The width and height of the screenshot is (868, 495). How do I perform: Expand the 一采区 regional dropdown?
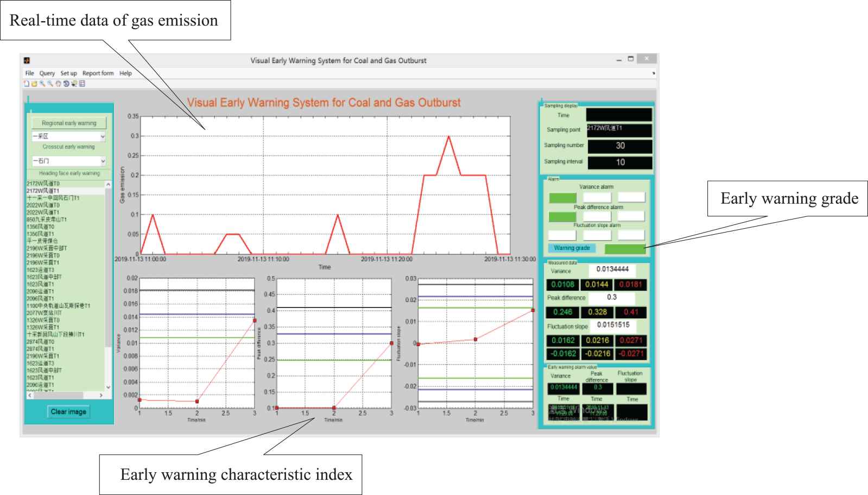click(x=103, y=136)
